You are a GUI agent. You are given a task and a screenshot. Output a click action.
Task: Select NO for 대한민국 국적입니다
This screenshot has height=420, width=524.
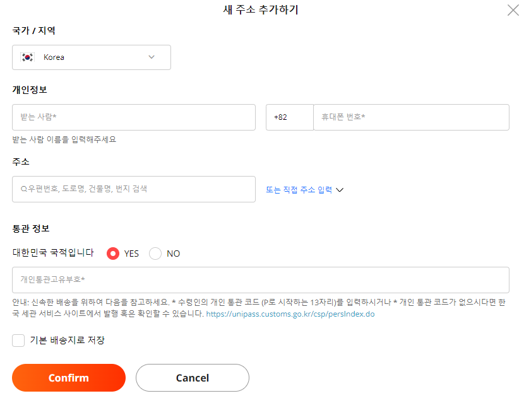click(x=155, y=254)
